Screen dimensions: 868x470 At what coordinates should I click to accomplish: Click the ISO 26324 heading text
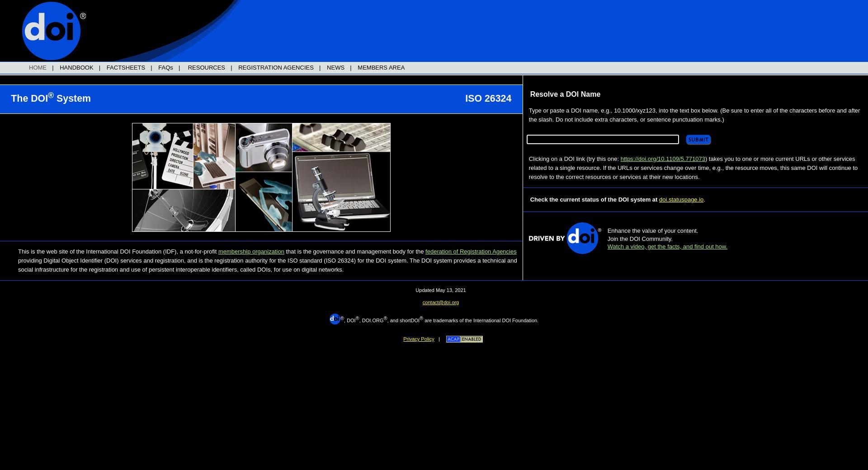pos(488,99)
